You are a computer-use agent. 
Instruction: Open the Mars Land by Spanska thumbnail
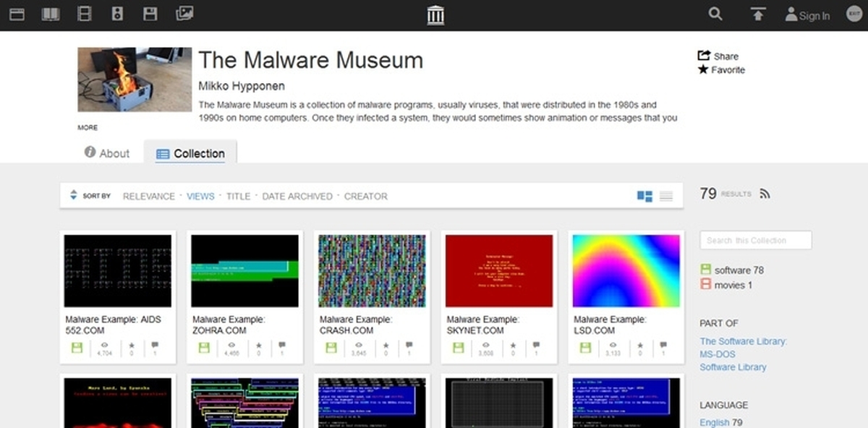pos(117,403)
